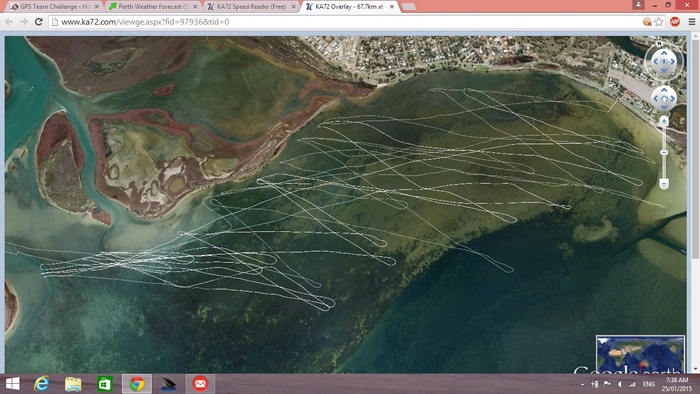The width and height of the screenshot is (700, 394).
Task: Click the look-up arrow on the eye compass
Action: (664, 53)
